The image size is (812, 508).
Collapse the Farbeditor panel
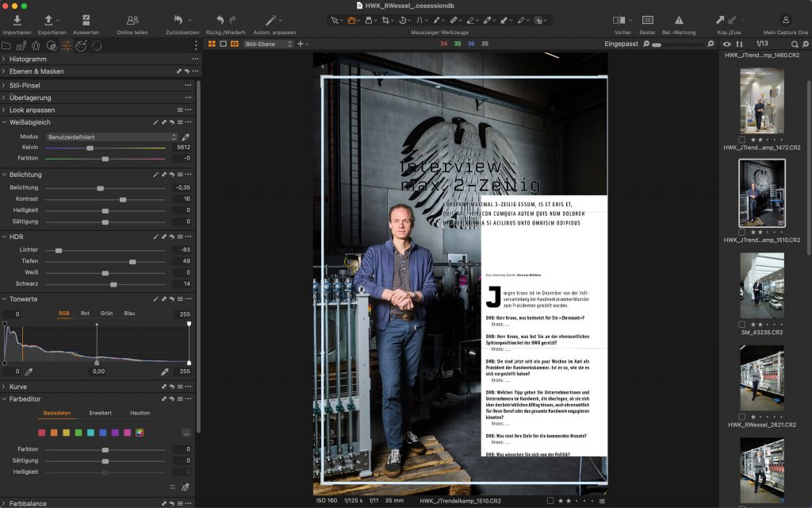tap(4, 398)
